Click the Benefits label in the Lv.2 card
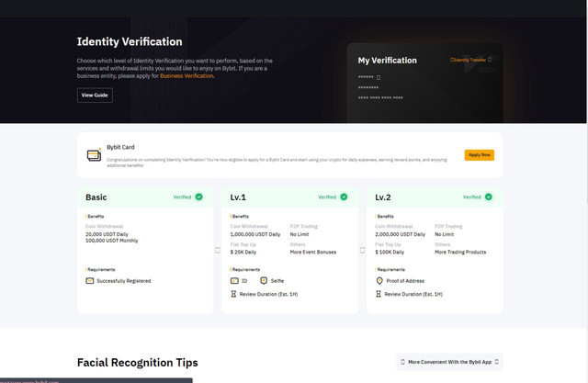Viewport: 588px width, 383px height. [386, 216]
